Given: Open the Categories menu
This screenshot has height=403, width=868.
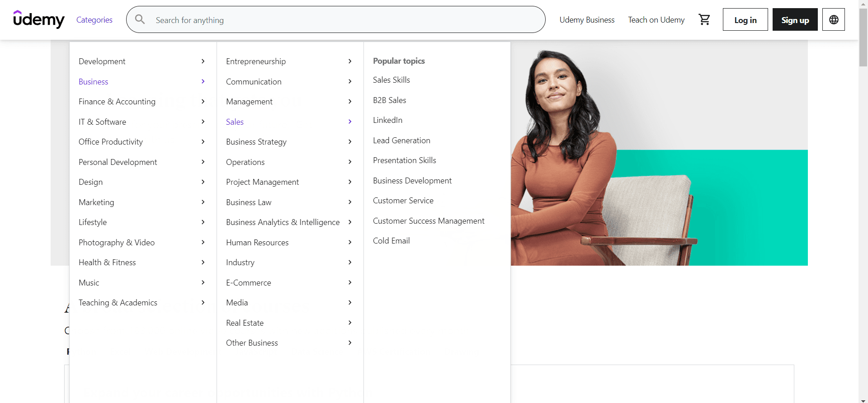Looking at the screenshot, I should click(94, 20).
